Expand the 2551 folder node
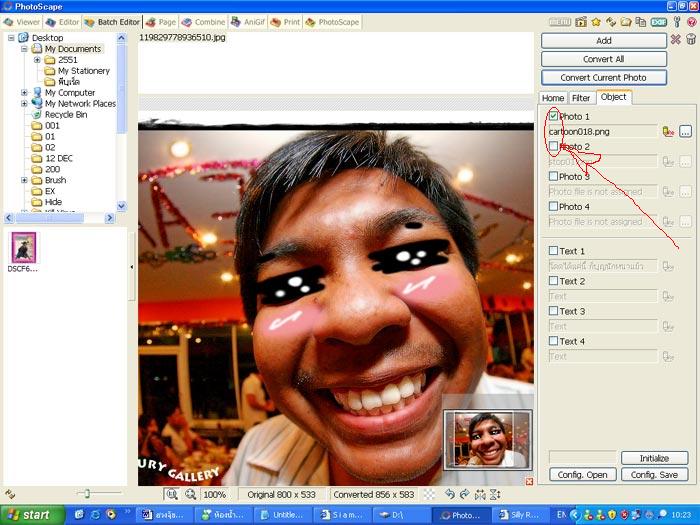The image size is (700, 525). [x=38, y=60]
